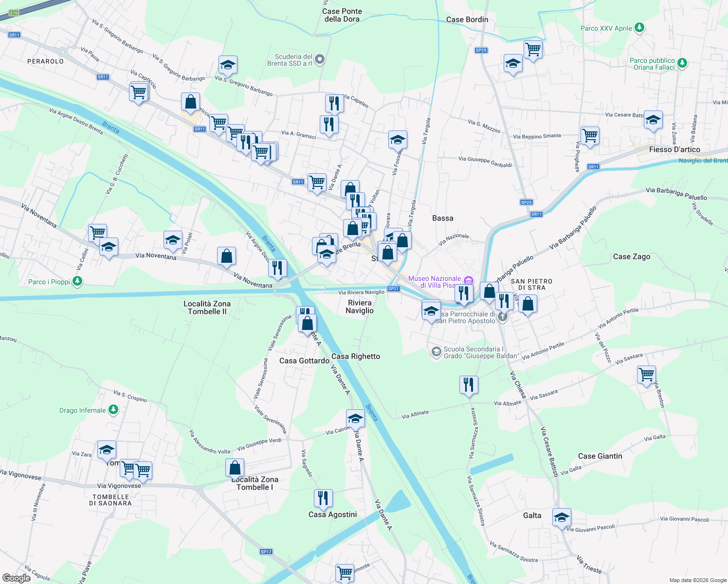This screenshot has height=584, width=728.
Task: Select the museum icon near Villa Pisani
Action: tap(469, 280)
